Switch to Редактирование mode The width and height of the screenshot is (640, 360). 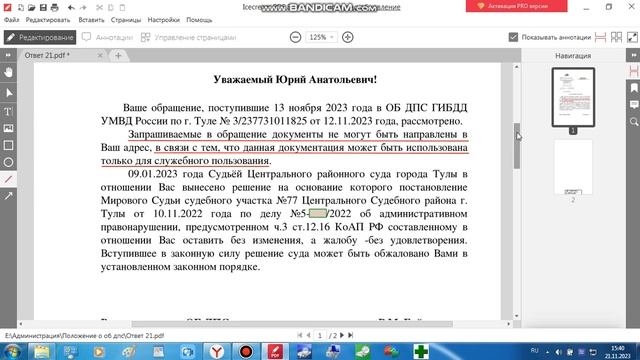pyautogui.click(x=40, y=37)
